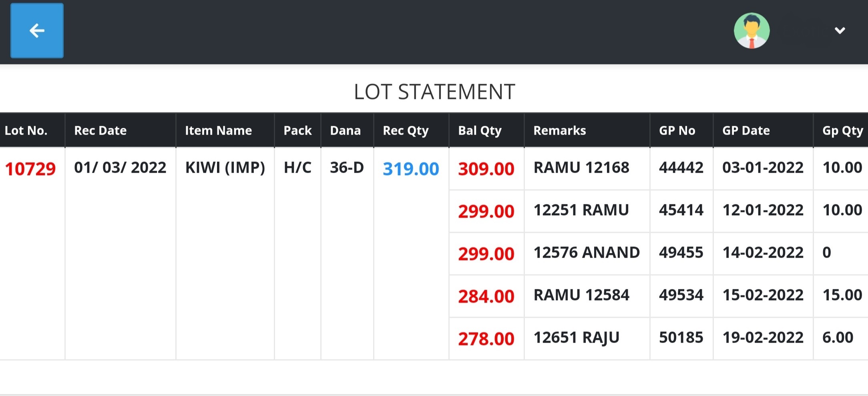
Task: Click GP date 15-02-2022
Action: coord(763,295)
